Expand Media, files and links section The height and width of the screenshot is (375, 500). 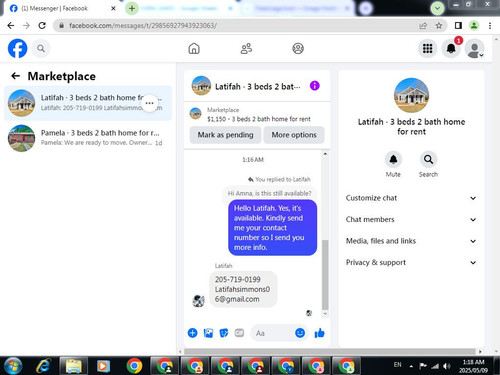pyautogui.click(x=411, y=241)
